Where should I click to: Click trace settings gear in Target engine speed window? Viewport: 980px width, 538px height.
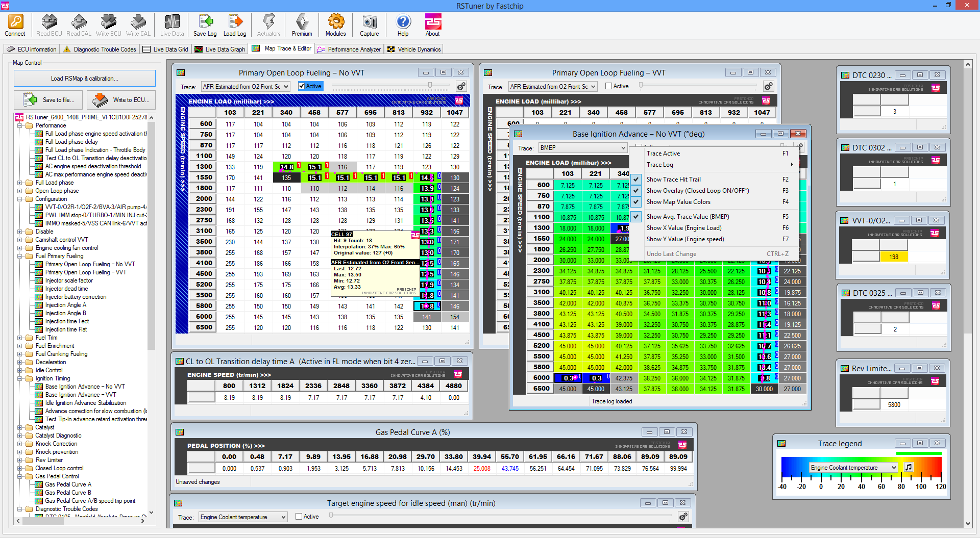pos(683,517)
